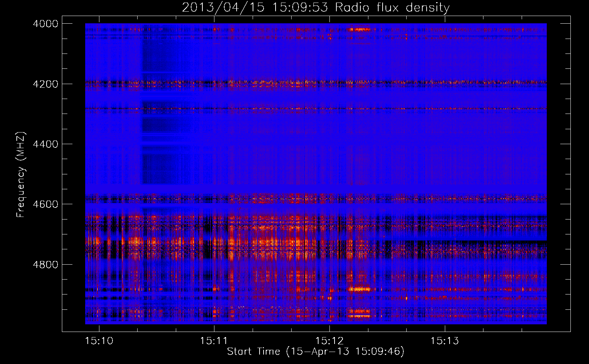Click the plot title "2013/04/15 15:09:53 Radio flux density"
Viewport: 589px width, 364px height.
click(316, 7)
